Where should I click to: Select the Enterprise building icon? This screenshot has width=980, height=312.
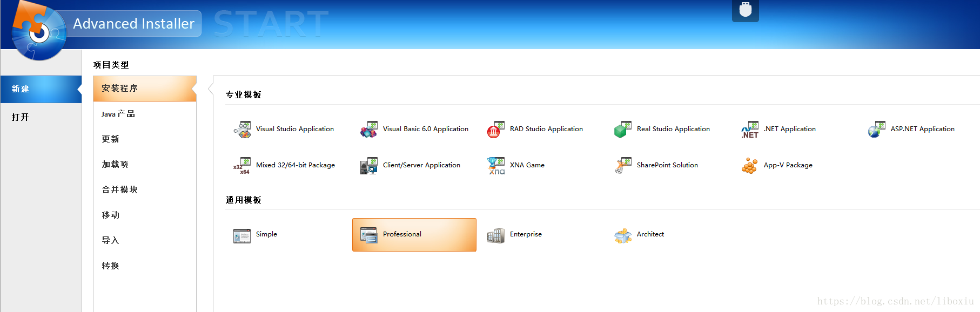(x=496, y=235)
